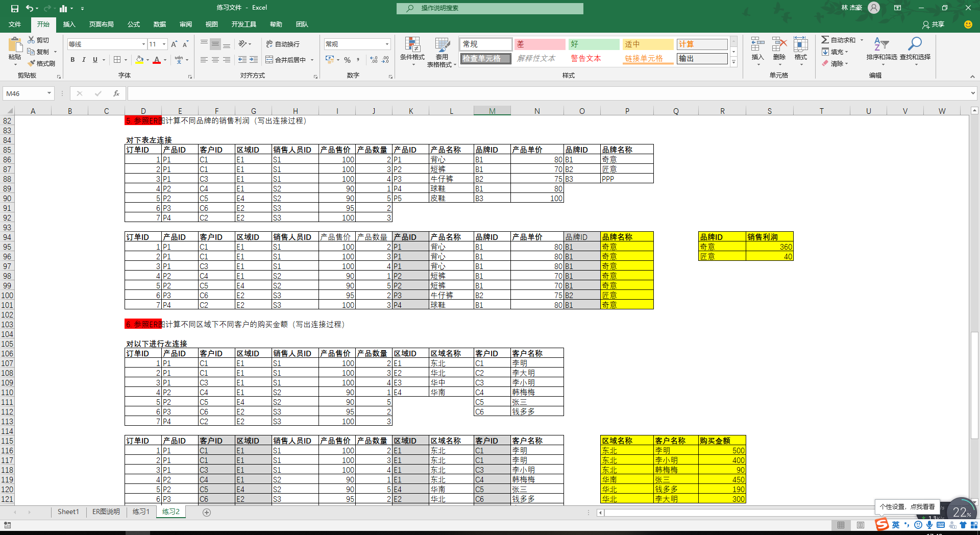
Task: Click the Clear (清除) button
Action: 835,64
